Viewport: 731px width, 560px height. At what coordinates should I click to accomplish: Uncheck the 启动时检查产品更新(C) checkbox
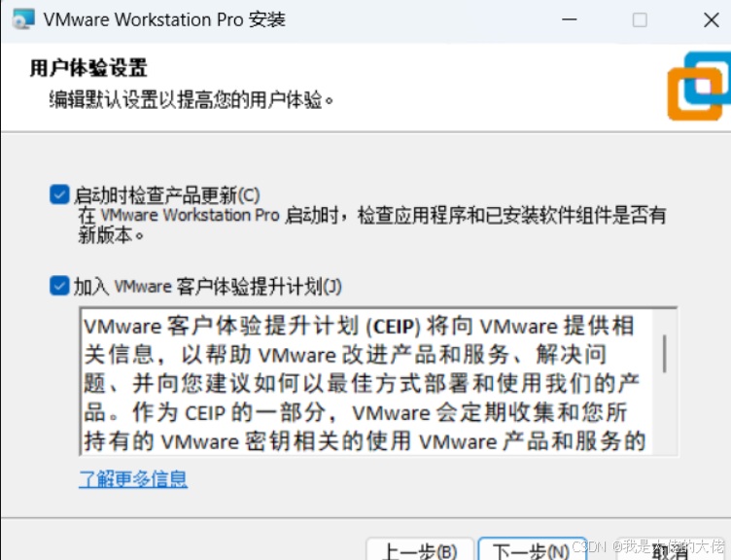pyautogui.click(x=59, y=194)
